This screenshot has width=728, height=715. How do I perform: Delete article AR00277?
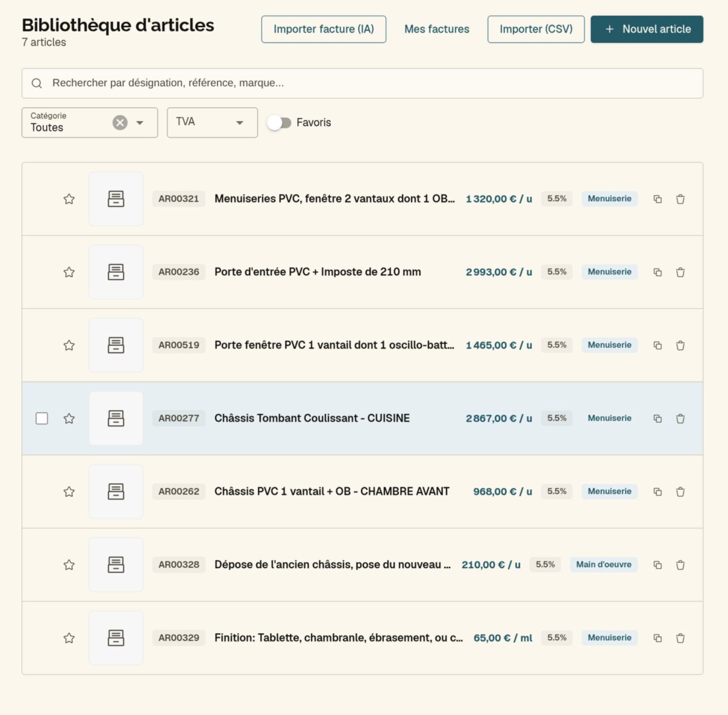click(x=680, y=419)
